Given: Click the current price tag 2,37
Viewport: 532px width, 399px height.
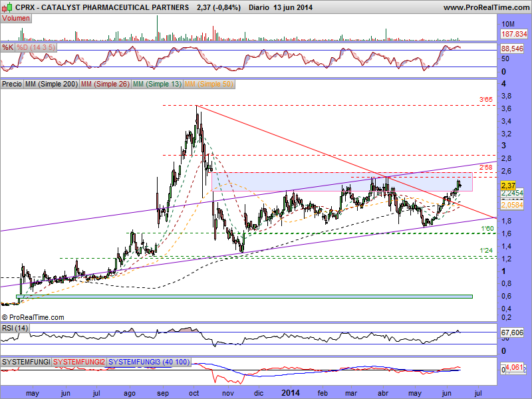Looking at the screenshot, I should coord(508,186).
